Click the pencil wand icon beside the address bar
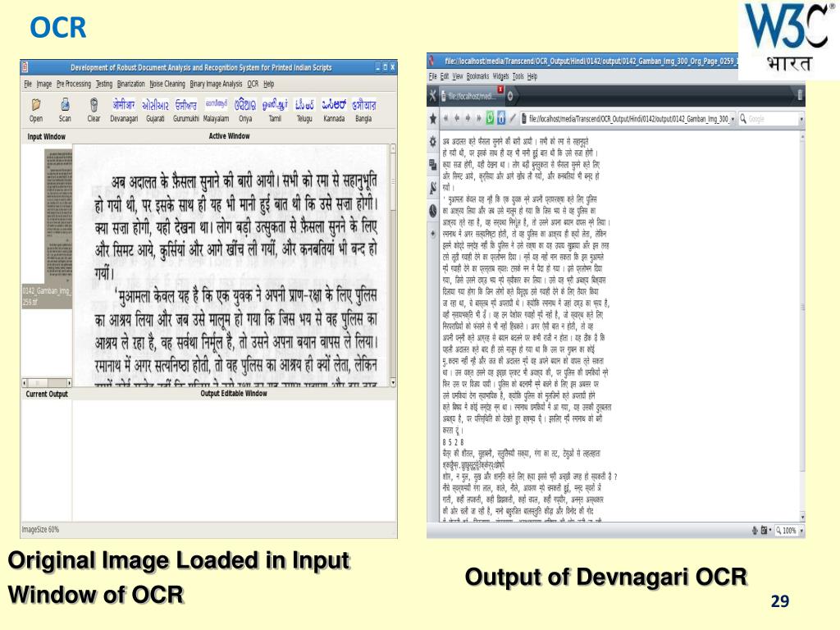The width and height of the screenshot is (840, 630). click(x=513, y=118)
